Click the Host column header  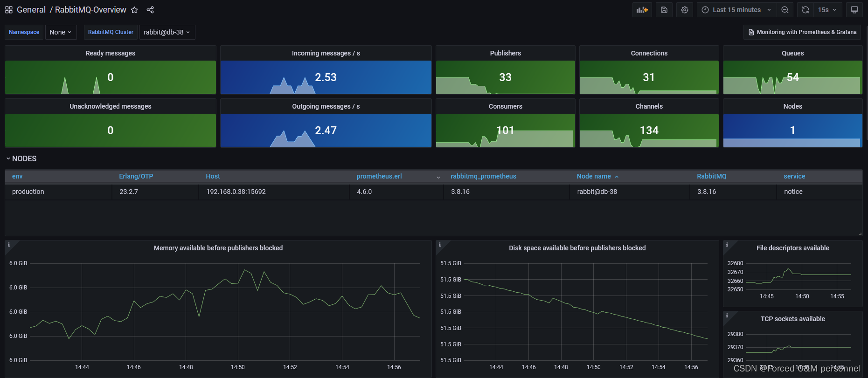213,176
